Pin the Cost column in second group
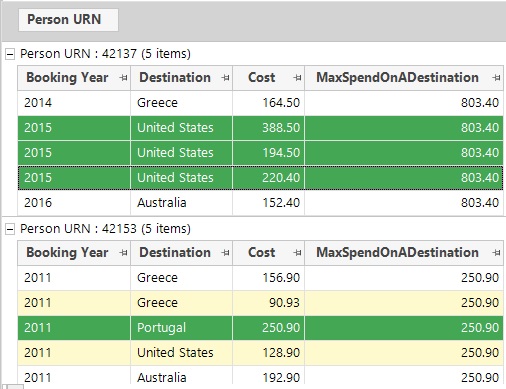This screenshot has width=506, height=389. (297, 253)
